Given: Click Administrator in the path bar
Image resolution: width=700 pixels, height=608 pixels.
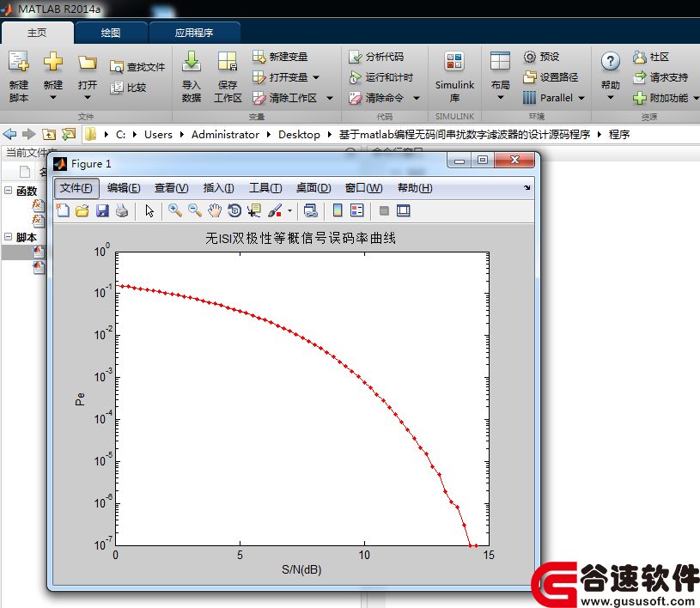Looking at the screenshot, I should pos(225,134).
